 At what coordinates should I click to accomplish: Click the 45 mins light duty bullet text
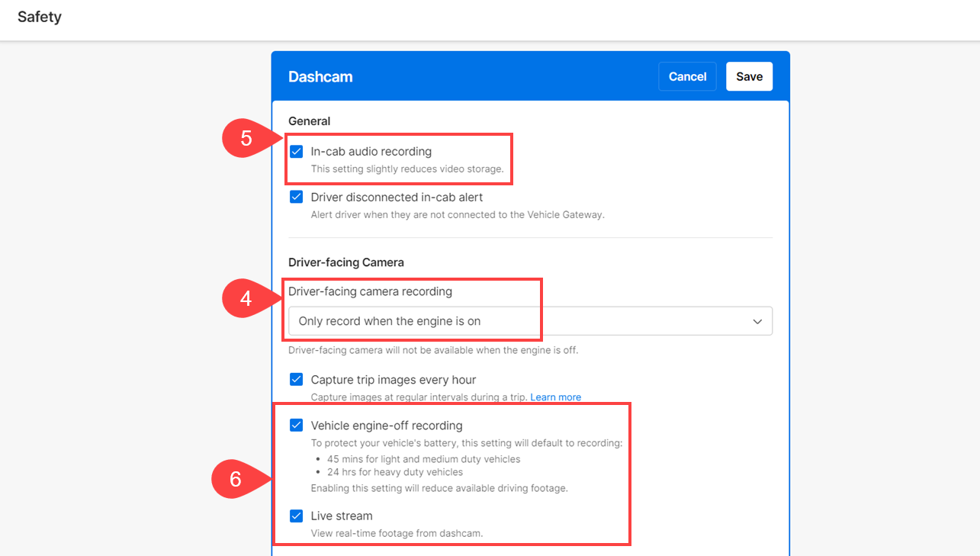[423, 459]
